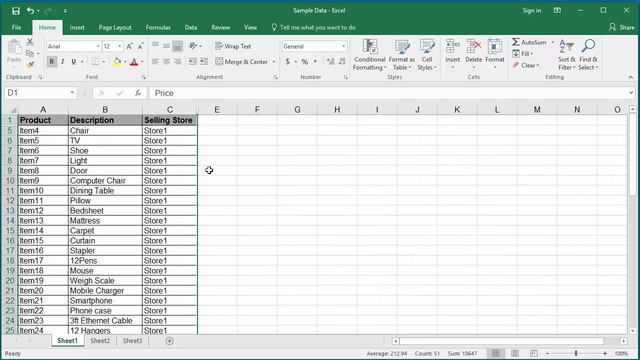Click the Share button

tap(622, 27)
